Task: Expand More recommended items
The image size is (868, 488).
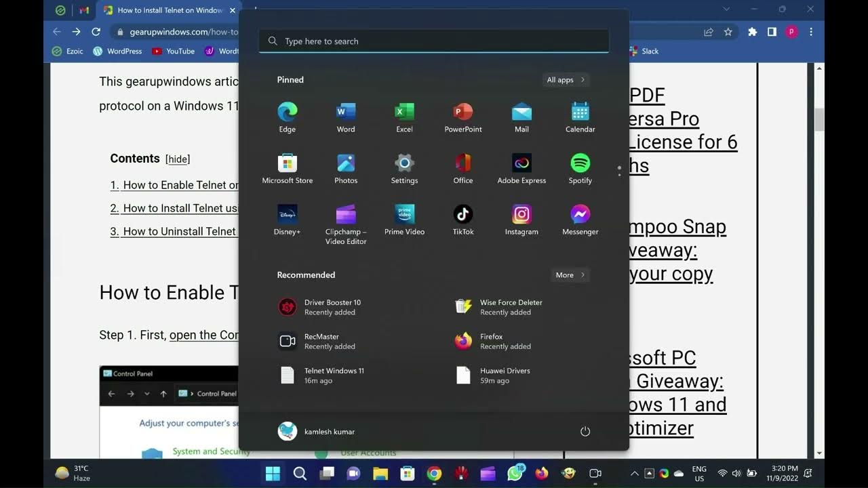Action: [570, 275]
